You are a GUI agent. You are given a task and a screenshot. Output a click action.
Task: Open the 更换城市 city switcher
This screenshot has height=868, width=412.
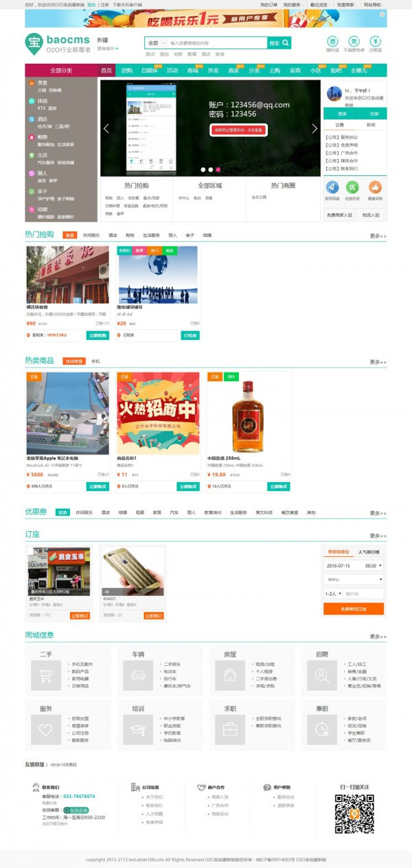click(108, 48)
